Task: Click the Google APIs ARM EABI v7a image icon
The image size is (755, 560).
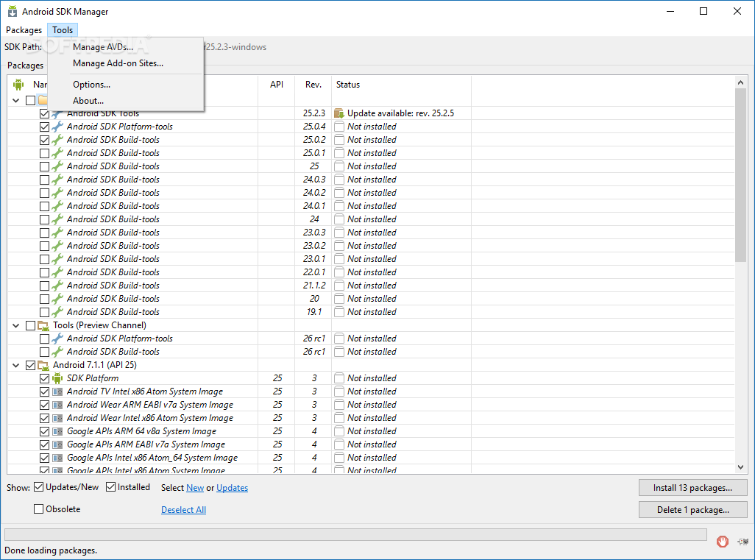Action: click(57, 444)
